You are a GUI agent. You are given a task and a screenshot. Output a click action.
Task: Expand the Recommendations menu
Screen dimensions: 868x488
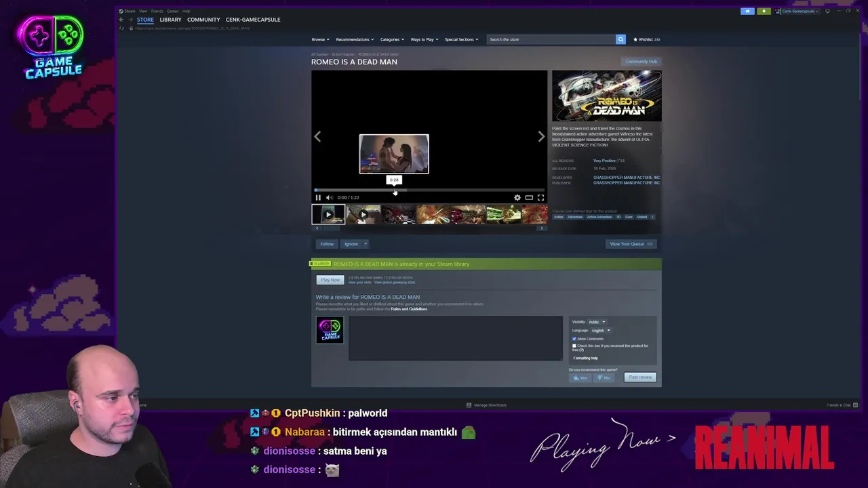355,39
